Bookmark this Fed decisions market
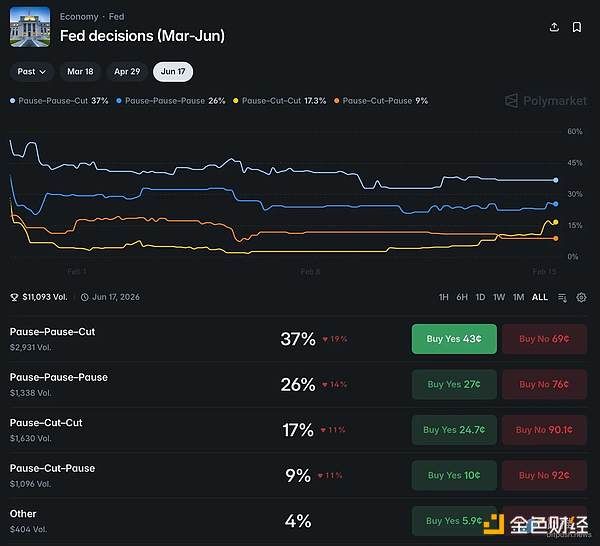Screen dimensions: 600x546 point(577,28)
